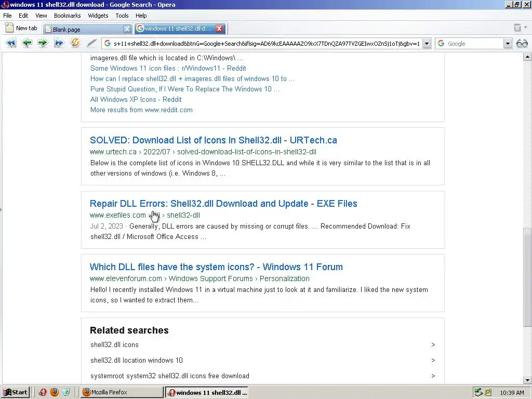532x399 pixels.
Task: Close the Blank page tab
Action: pyautogui.click(x=127, y=29)
